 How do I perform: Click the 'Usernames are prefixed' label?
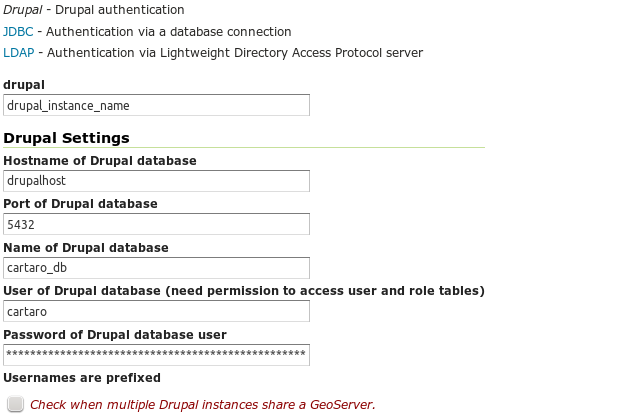82,378
